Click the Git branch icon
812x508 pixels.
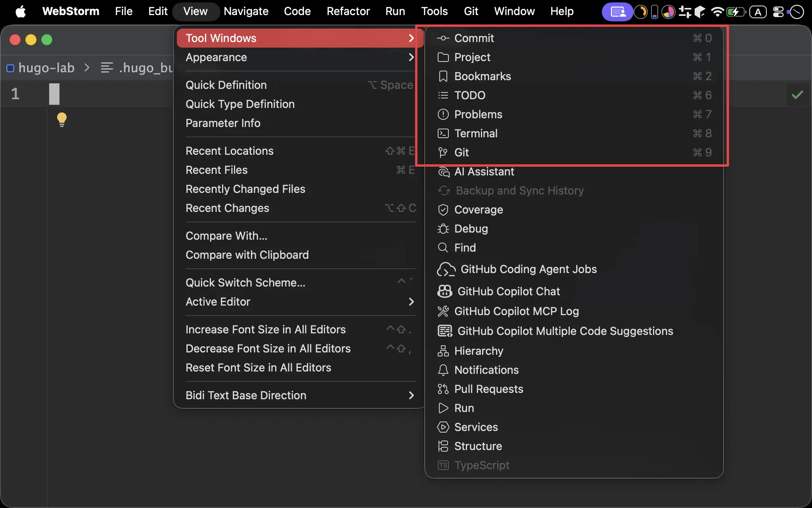pyautogui.click(x=443, y=152)
